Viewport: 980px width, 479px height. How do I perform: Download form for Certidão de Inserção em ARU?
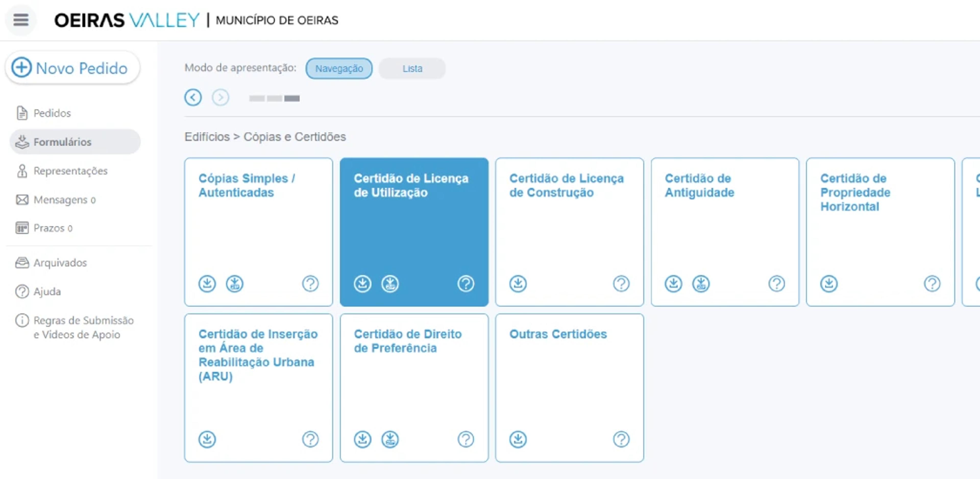(x=207, y=439)
